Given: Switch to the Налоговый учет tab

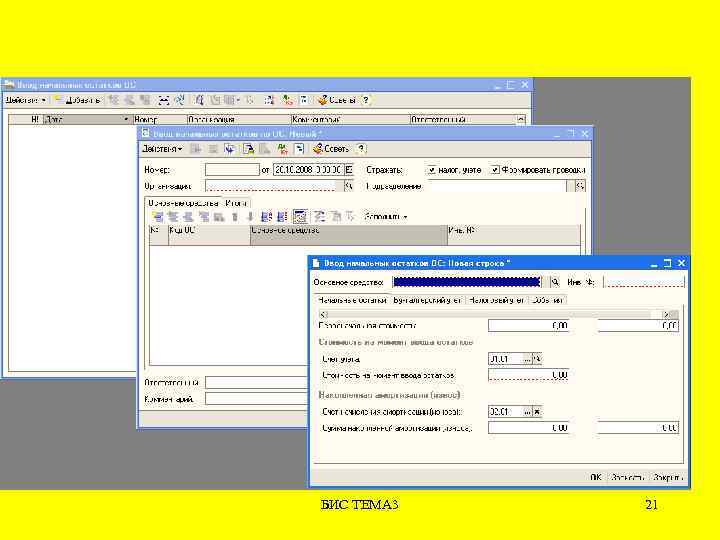Looking at the screenshot, I should pyautogui.click(x=496, y=300).
